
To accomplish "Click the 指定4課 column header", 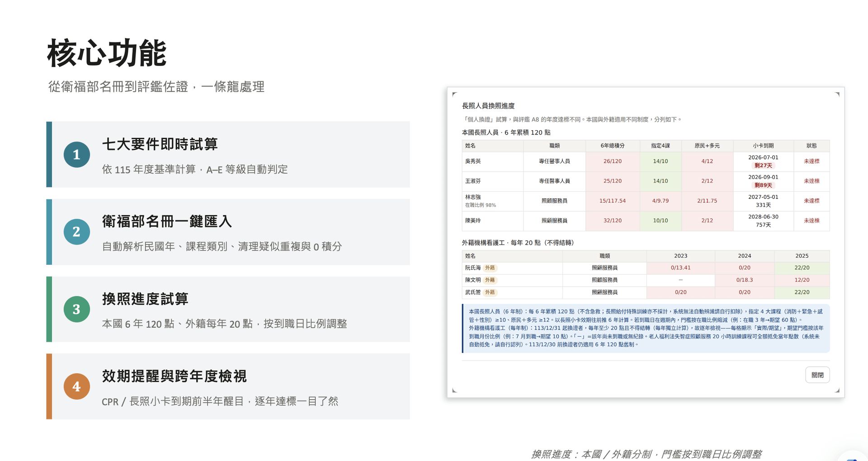I will tap(660, 146).
